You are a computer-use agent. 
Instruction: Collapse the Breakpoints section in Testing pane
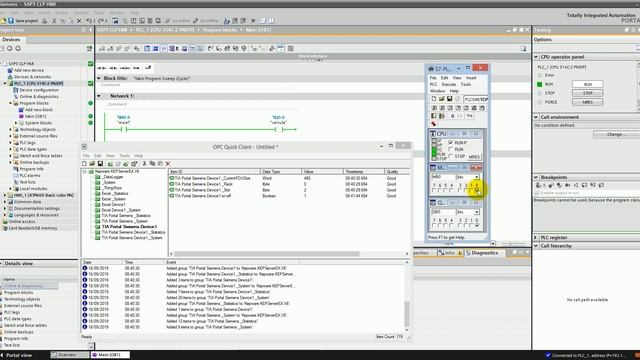[x=536, y=177]
